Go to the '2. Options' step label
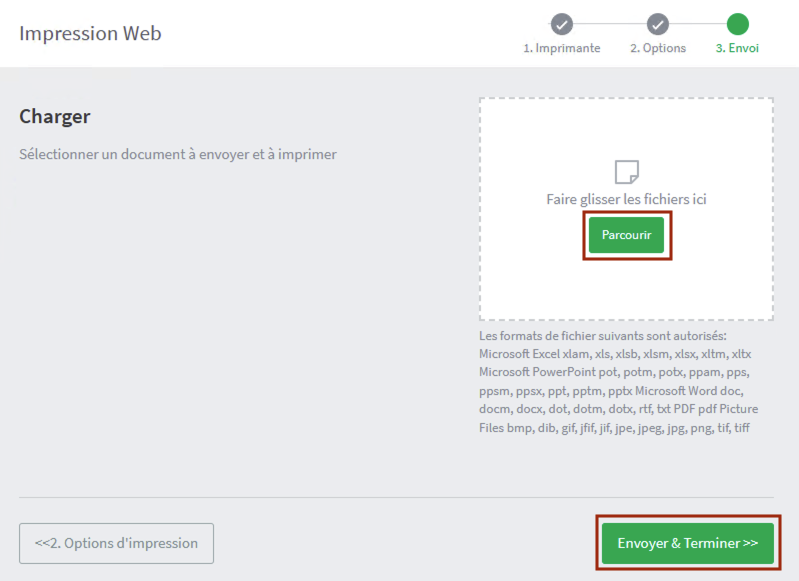The height and width of the screenshot is (581, 799). (658, 48)
